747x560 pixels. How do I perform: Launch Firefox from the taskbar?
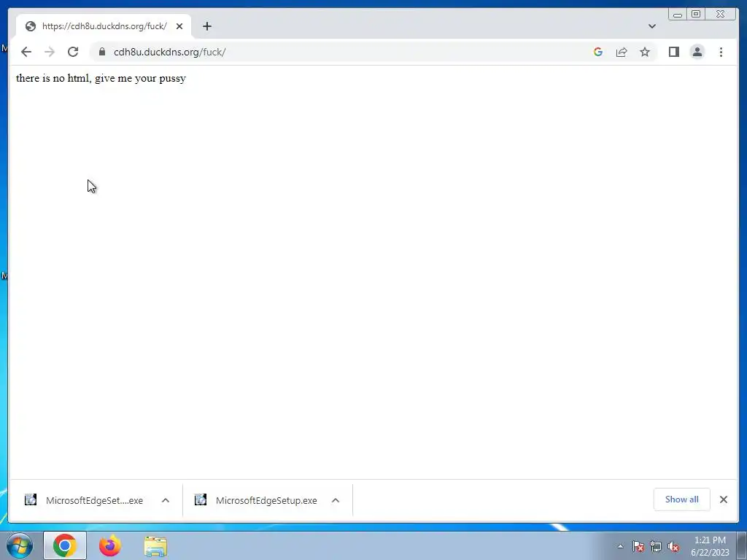pyautogui.click(x=109, y=545)
